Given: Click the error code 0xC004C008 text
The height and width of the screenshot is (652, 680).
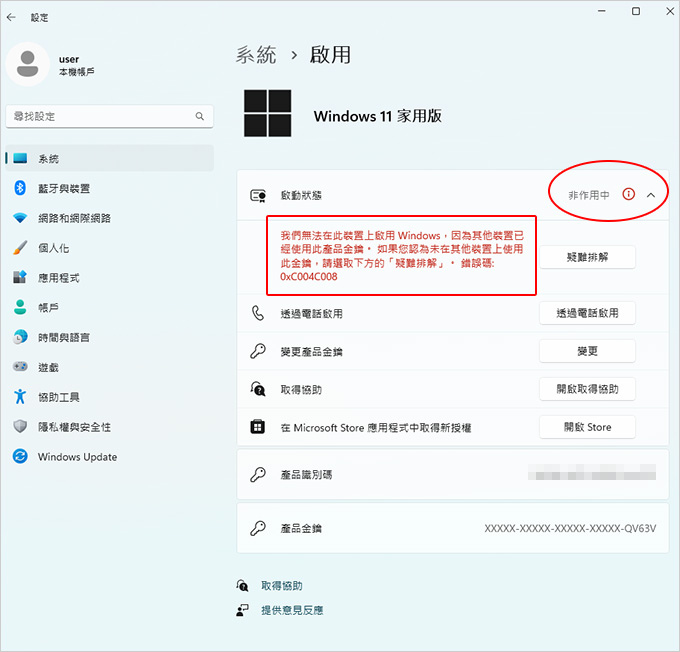Looking at the screenshot, I should [309, 277].
